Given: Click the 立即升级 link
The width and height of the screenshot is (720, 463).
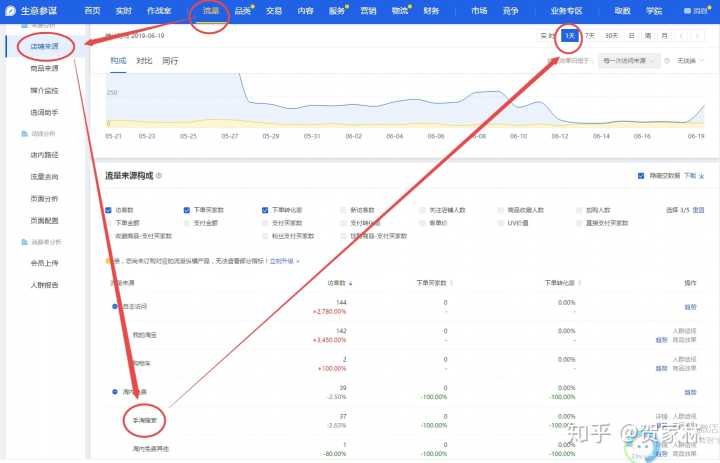Looking at the screenshot, I should pyautogui.click(x=283, y=261).
